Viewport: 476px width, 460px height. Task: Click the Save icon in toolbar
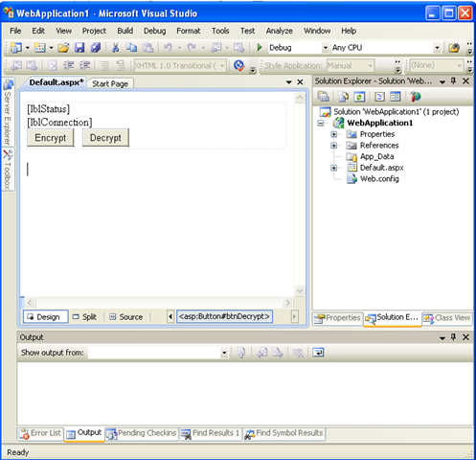(79, 48)
